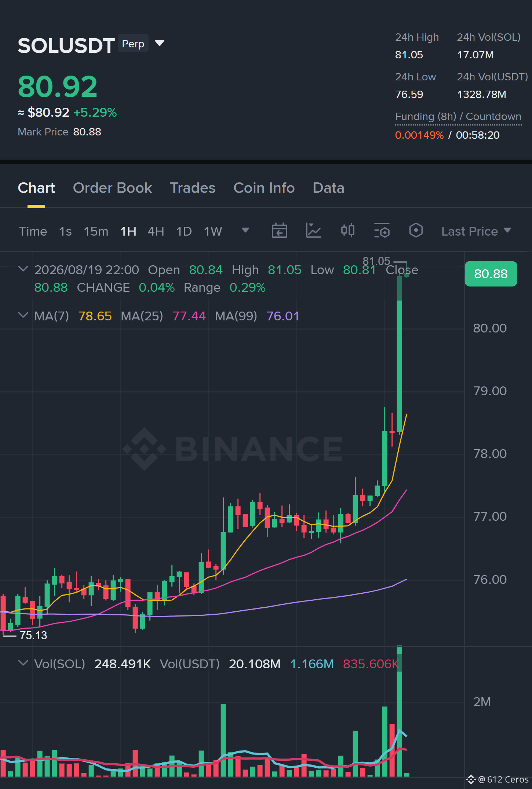Click the Perp contract type badge
The image size is (532, 789).
133,44
